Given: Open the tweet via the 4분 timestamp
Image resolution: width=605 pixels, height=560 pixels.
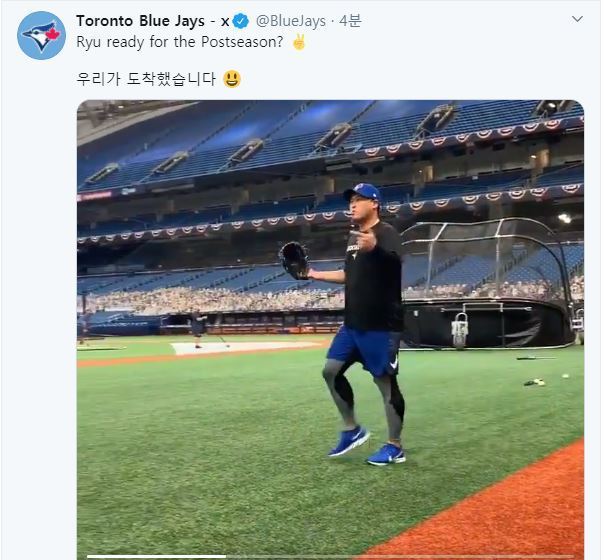Looking at the screenshot, I should [350, 21].
